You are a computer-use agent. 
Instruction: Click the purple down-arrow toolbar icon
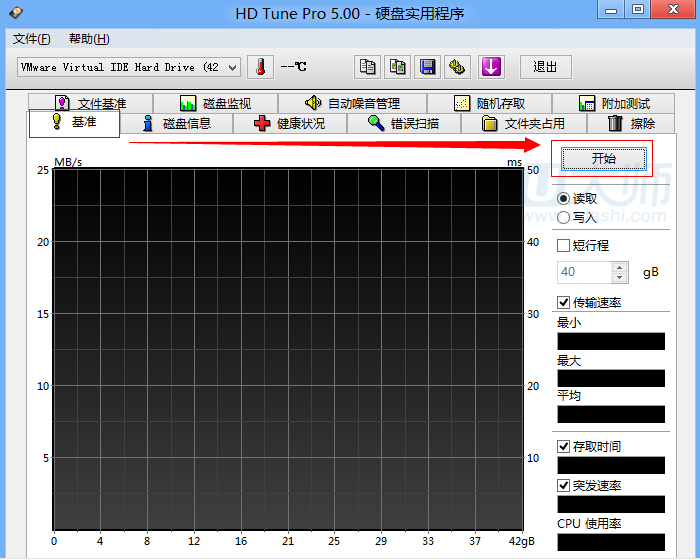[x=490, y=67]
